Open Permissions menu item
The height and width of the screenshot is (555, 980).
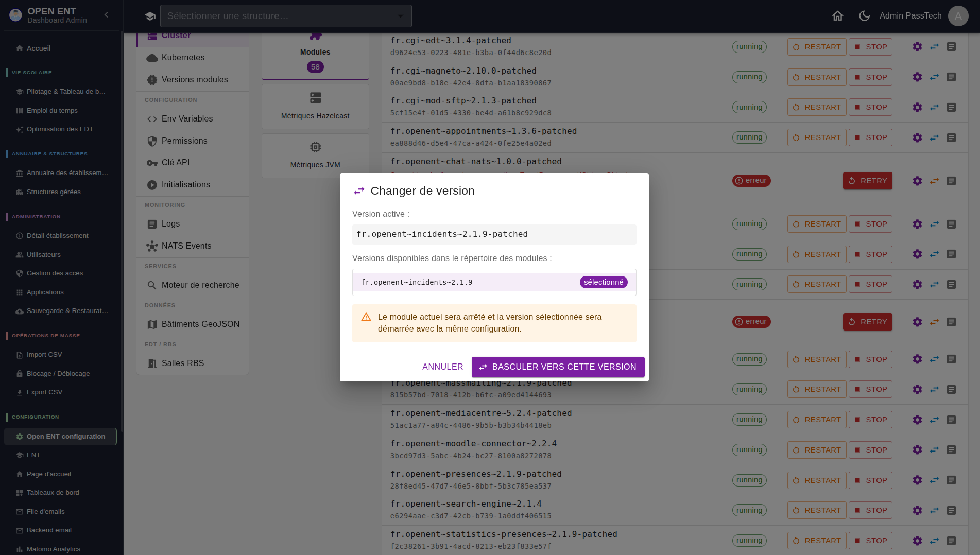click(x=193, y=141)
